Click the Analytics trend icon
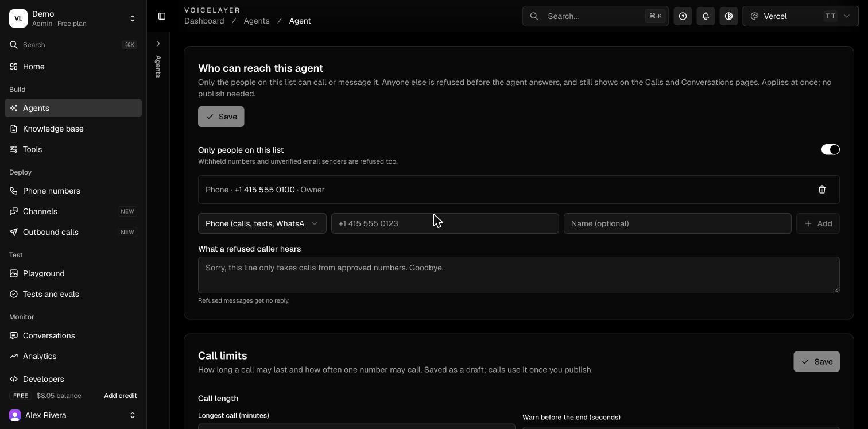 point(14,356)
